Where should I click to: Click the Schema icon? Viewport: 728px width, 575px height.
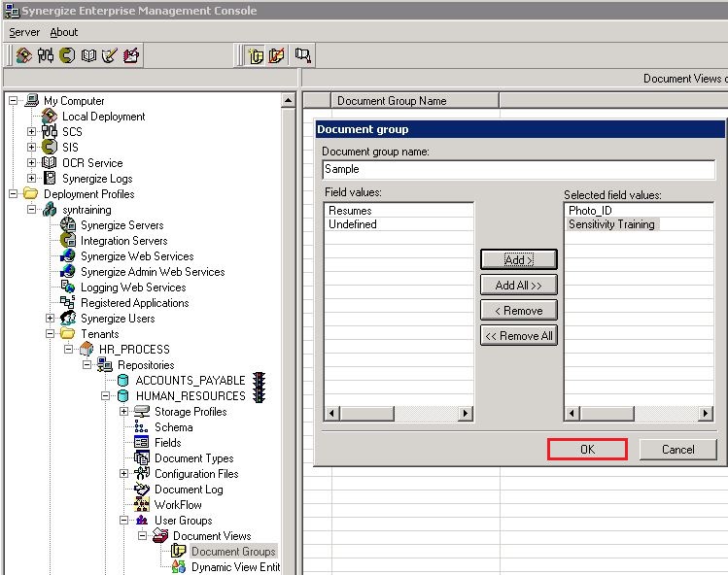(141, 427)
